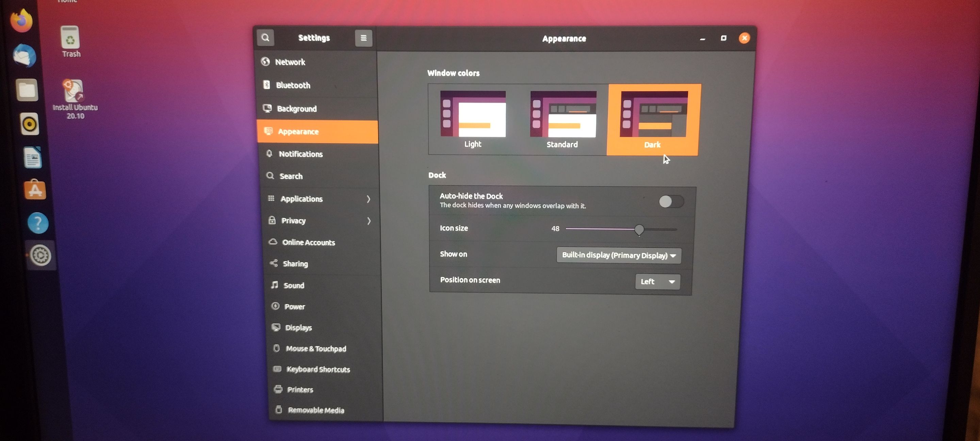
Task: Open Ubuntu Software from the dock
Action: (35, 190)
